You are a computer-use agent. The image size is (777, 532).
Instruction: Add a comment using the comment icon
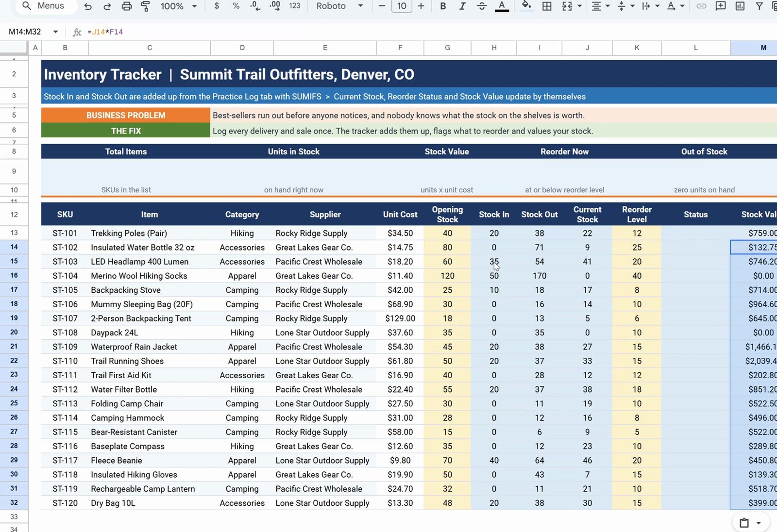pyautogui.click(x=721, y=6)
